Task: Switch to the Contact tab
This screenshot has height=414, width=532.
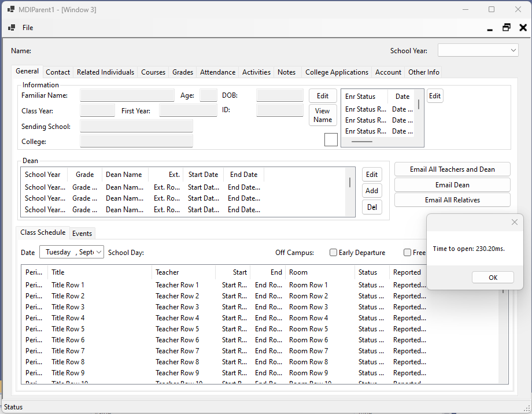Action: click(58, 72)
